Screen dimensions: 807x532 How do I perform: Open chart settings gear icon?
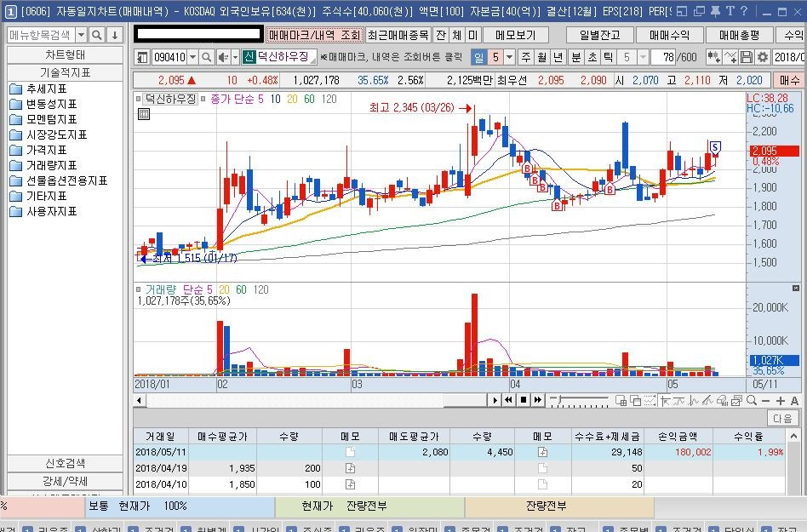pos(763,57)
